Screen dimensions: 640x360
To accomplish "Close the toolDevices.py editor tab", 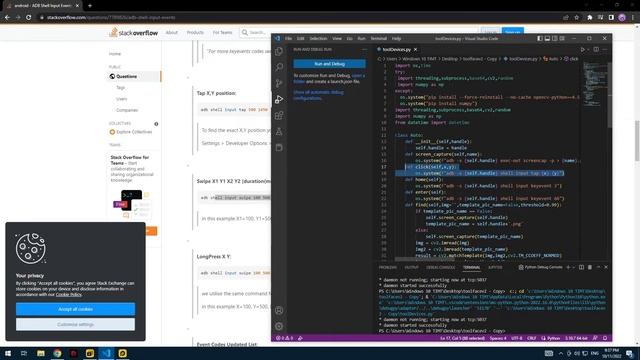I will 416,49.
